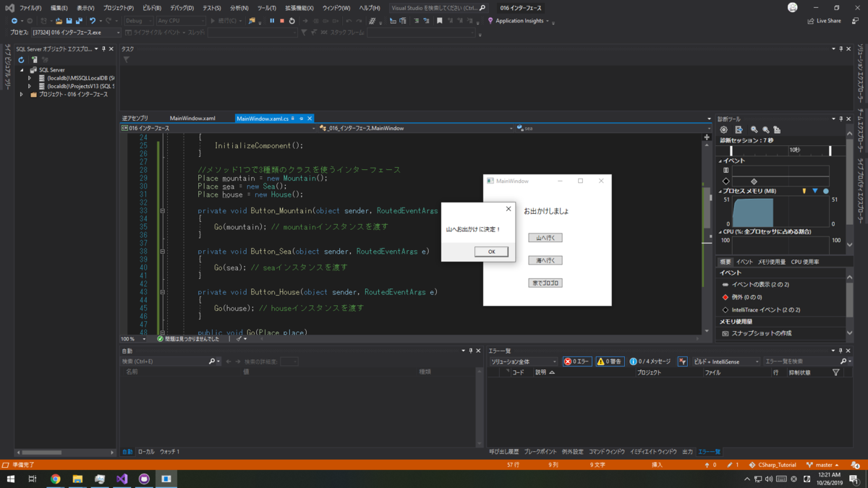Click the diagnostic tools zoom in icon
Screen dimensions: 868x488
coord(754,129)
